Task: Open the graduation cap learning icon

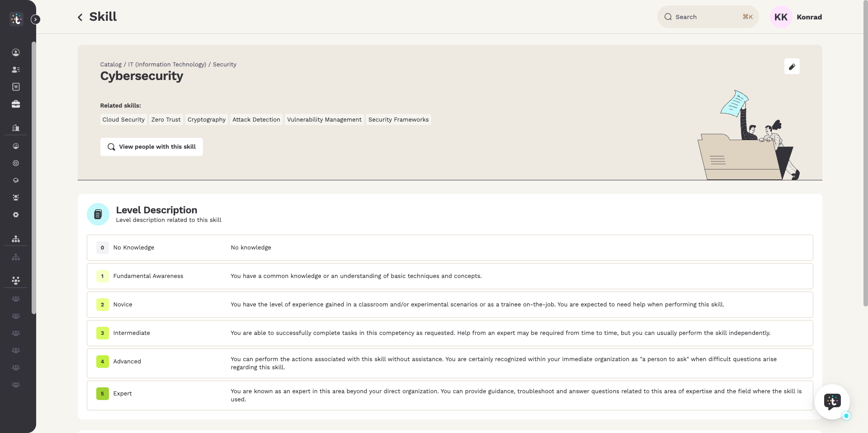Action: tap(16, 180)
